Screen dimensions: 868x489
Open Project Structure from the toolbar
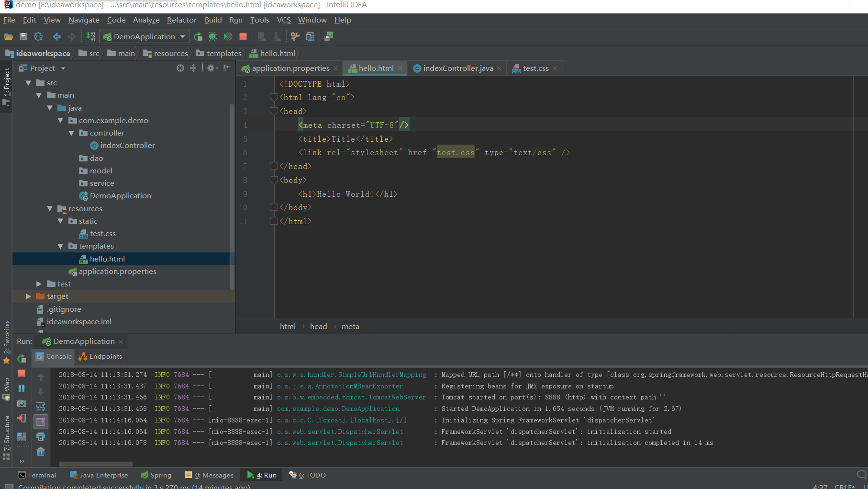pyautogui.click(x=310, y=36)
